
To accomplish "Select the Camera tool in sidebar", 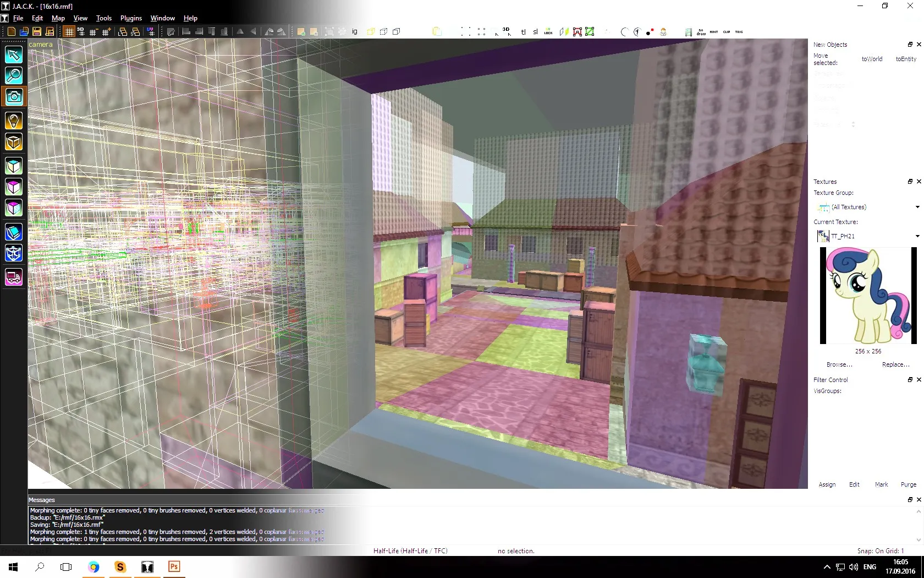I will (14, 97).
